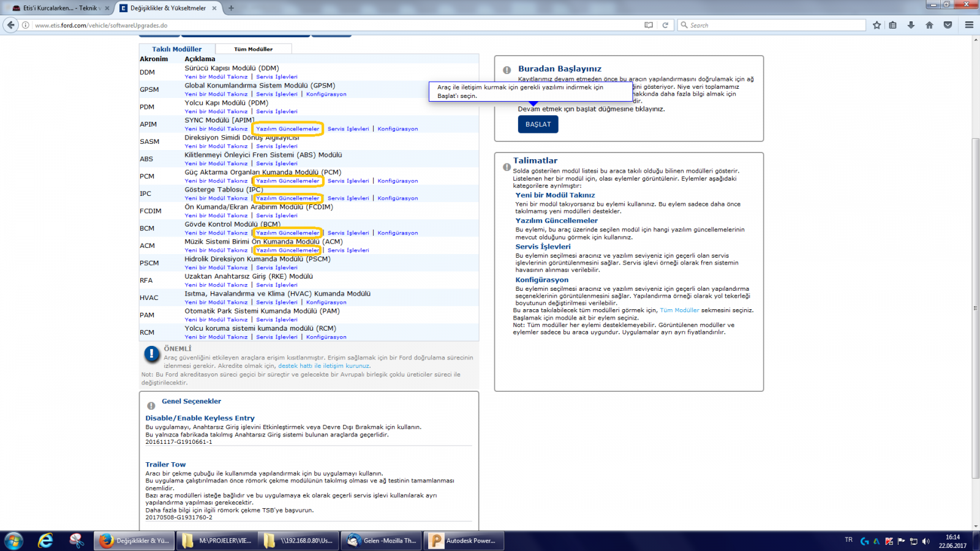Screen dimensions: 980x551
Task: Change TR keyboard language in tray
Action: 848,540
